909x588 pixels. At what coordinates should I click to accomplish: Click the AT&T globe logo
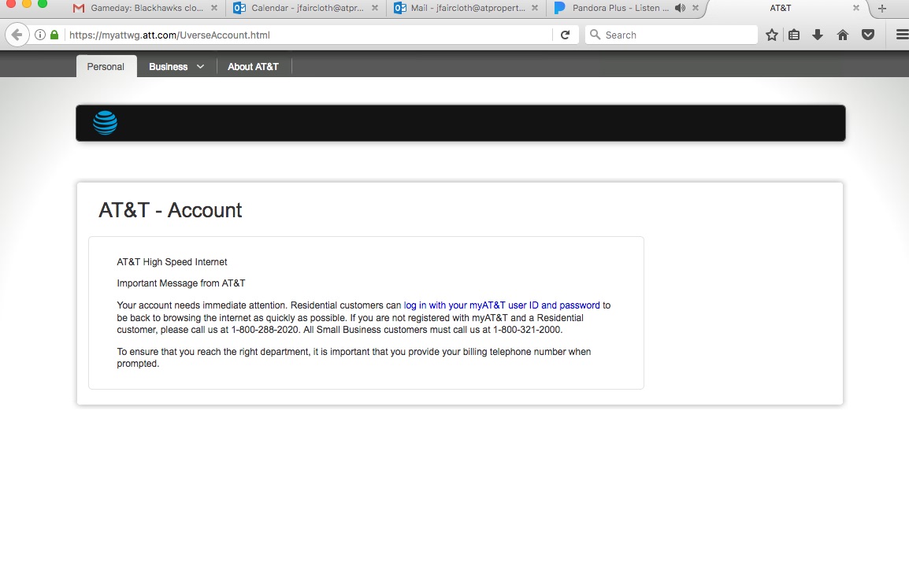pos(105,123)
